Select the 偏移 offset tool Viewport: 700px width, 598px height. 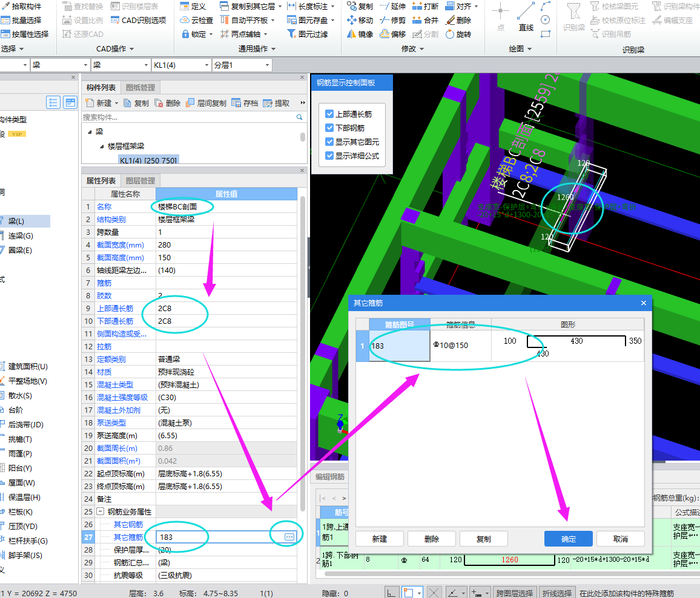393,34
